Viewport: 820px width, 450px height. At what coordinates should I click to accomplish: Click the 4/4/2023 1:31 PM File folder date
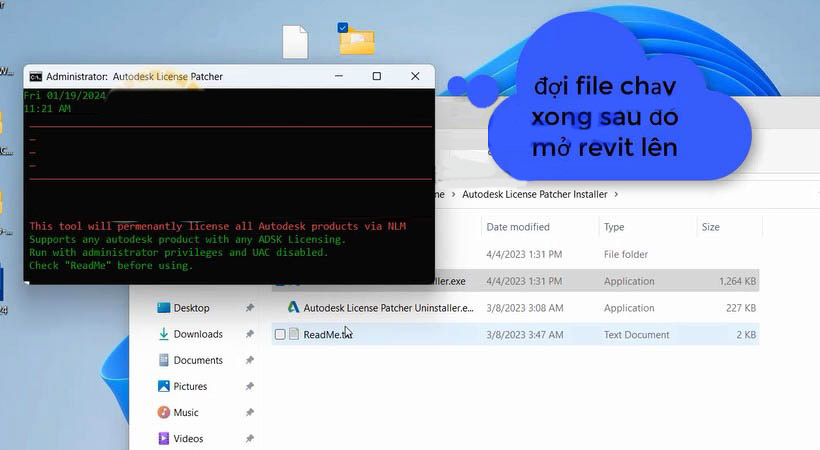click(x=524, y=254)
